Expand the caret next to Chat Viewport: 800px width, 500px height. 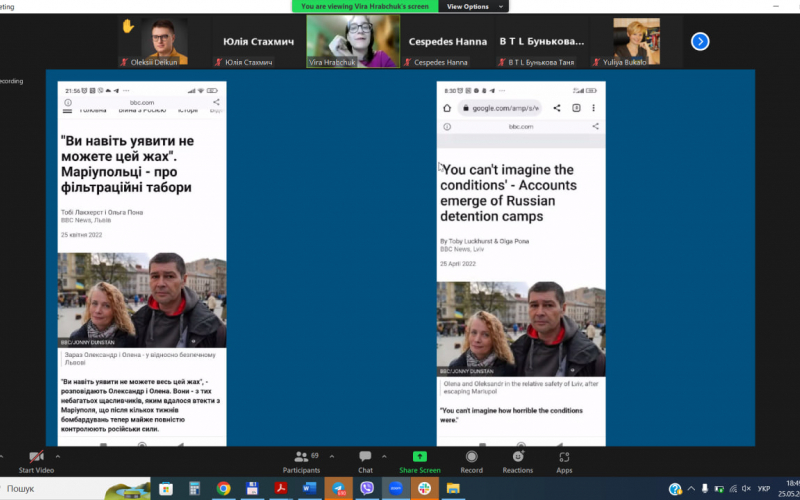click(x=384, y=457)
